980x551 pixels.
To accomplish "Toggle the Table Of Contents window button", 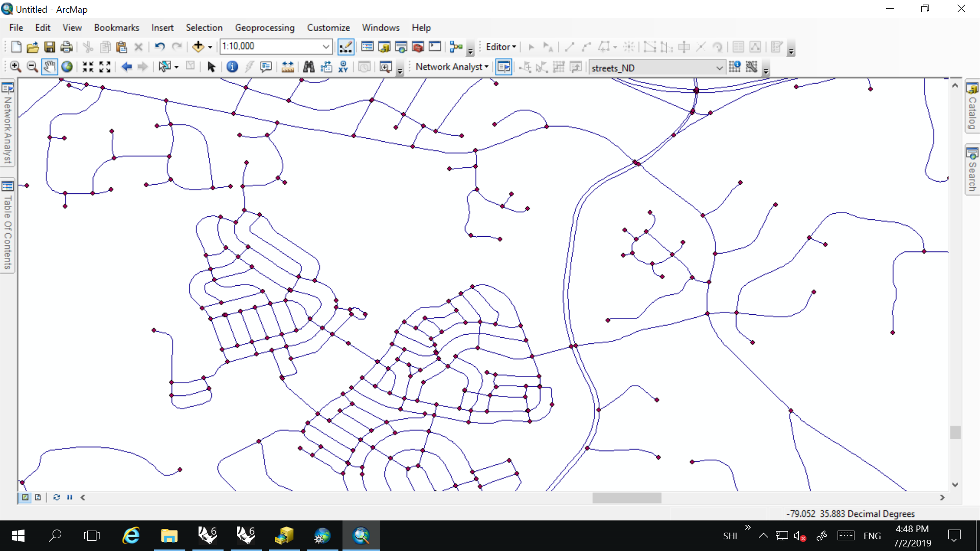I will [367, 47].
